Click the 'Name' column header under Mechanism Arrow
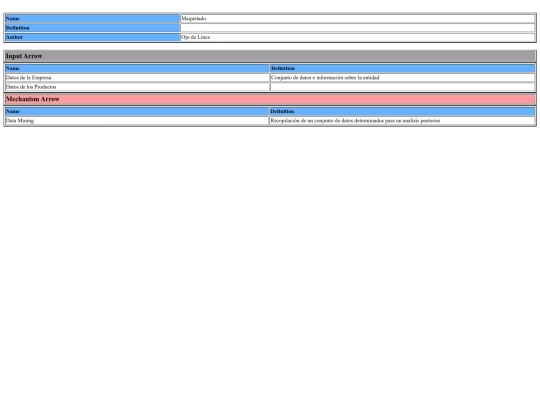The width and height of the screenshot is (540, 405). [137, 112]
